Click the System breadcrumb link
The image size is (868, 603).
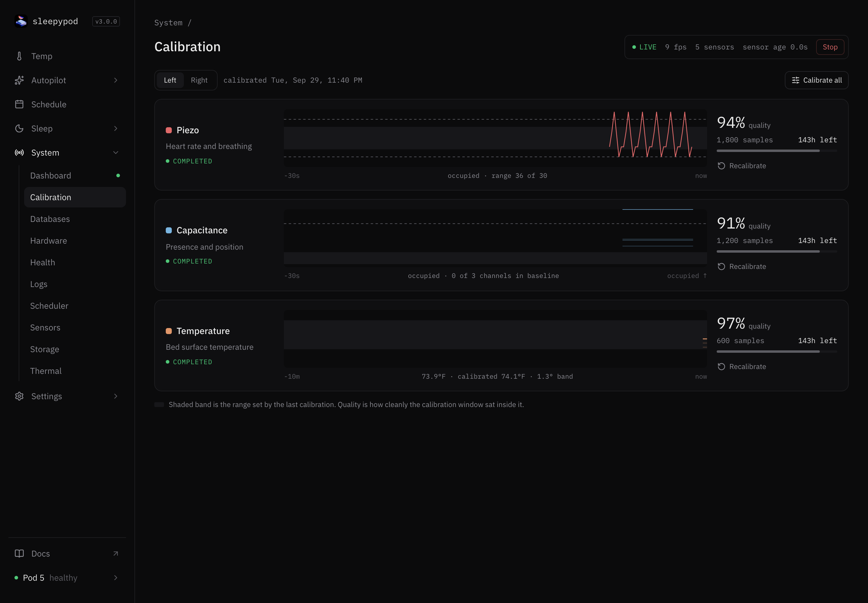point(168,23)
